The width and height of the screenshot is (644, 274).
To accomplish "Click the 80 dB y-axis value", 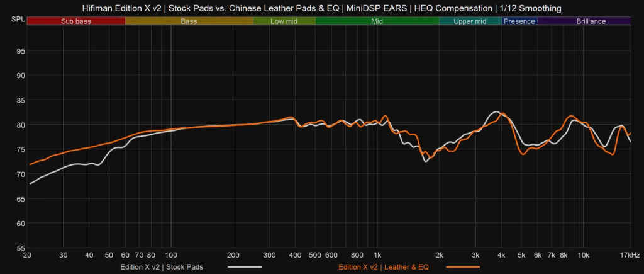I will [x=21, y=125].
